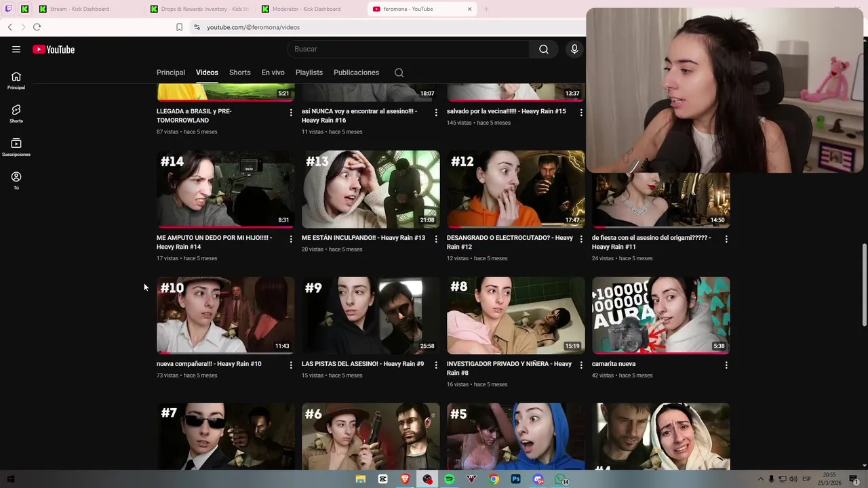Click the search magnifier button

click(544, 49)
